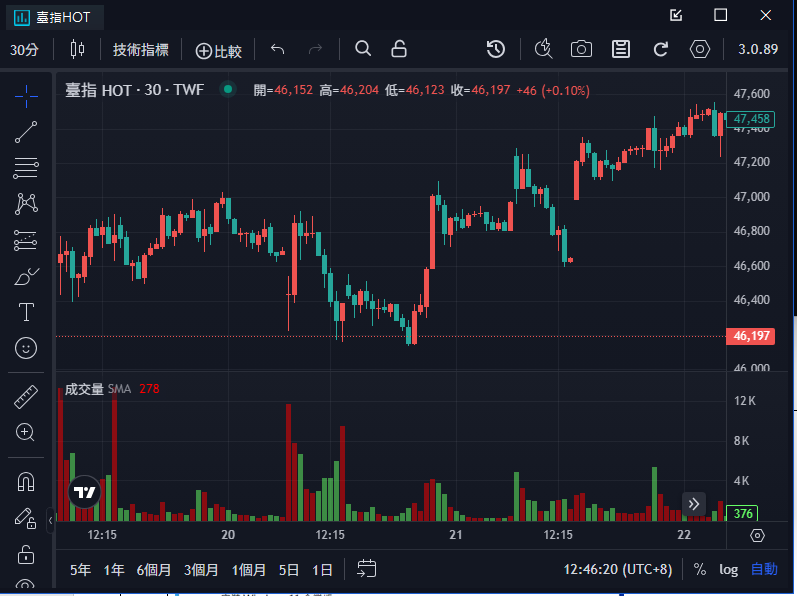Viewport: 797px width, 596px height.
Task: Toggle log scale mode
Action: (728, 570)
